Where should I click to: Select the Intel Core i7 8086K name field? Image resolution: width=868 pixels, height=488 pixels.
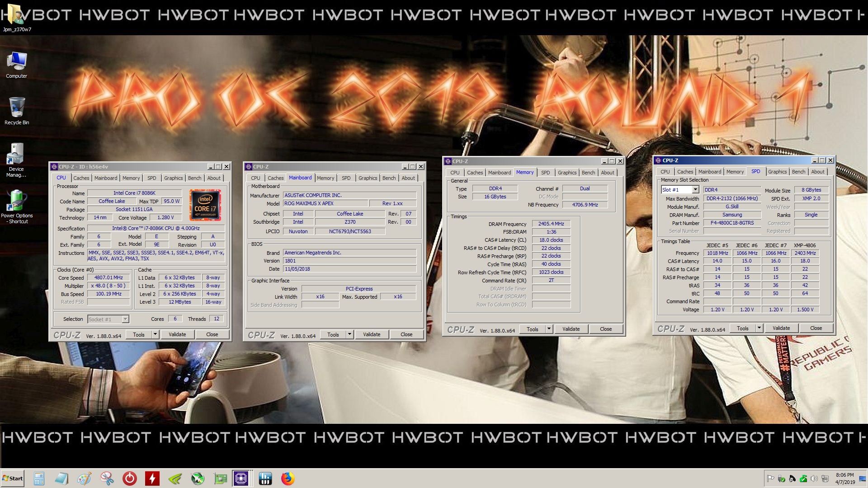pos(134,193)
